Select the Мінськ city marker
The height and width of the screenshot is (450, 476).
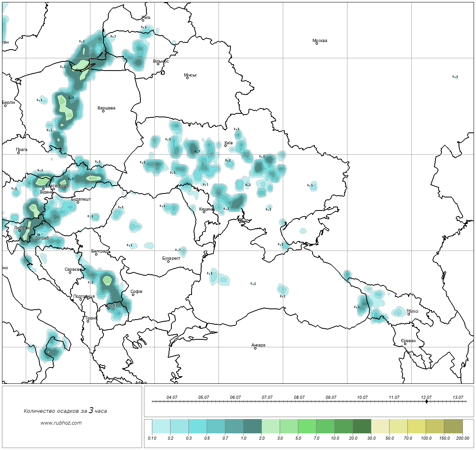pos(187,78)
